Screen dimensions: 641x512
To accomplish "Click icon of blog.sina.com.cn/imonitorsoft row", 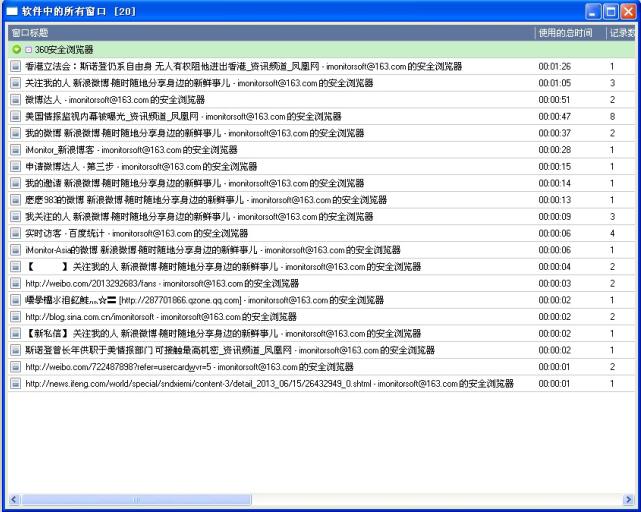I will pos(16,317).
